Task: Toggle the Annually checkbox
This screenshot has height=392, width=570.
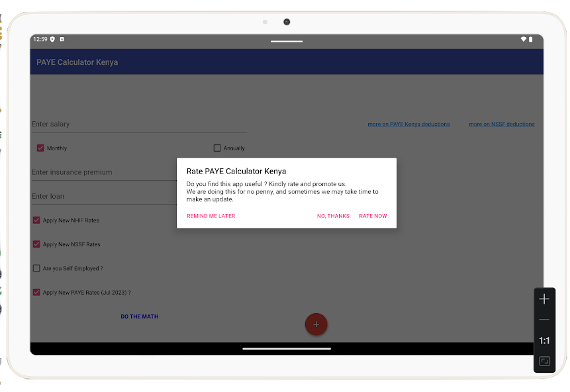Action: tap(217, 148)
